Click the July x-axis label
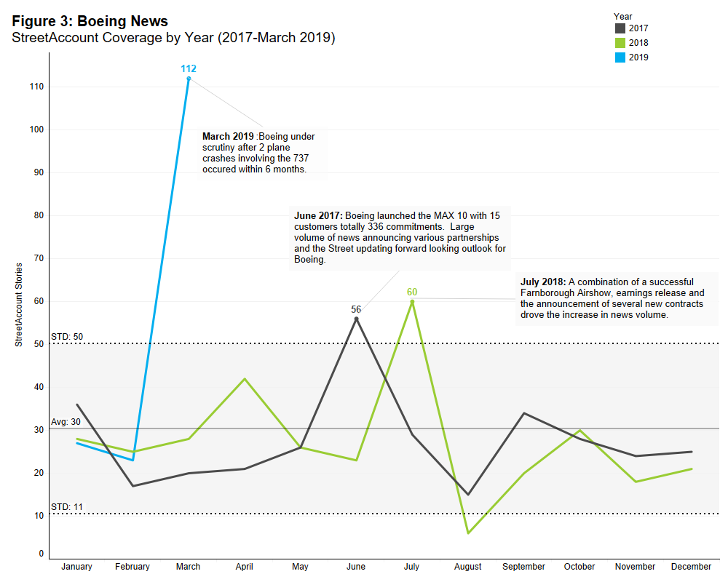 [x=411, y=567]
